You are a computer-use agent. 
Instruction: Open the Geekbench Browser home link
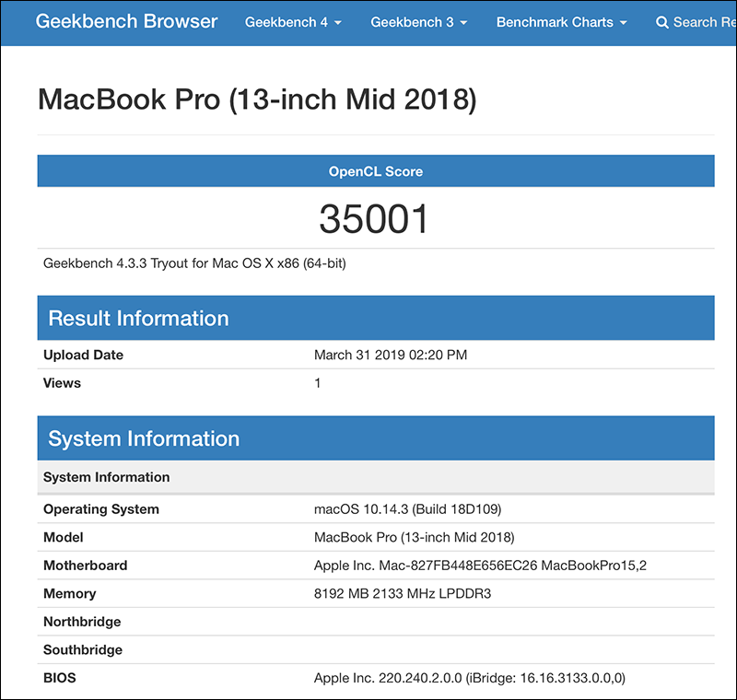coord(126,21)
